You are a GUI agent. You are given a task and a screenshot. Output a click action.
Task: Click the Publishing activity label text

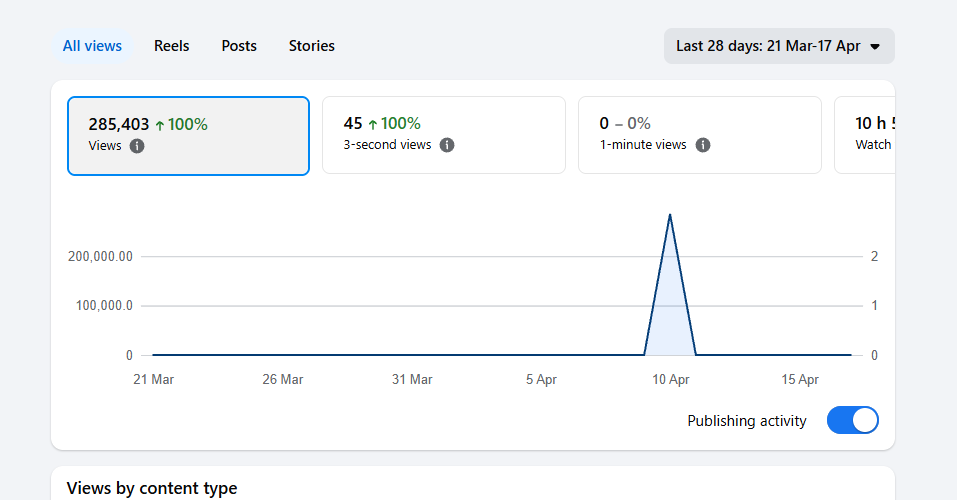746,421
